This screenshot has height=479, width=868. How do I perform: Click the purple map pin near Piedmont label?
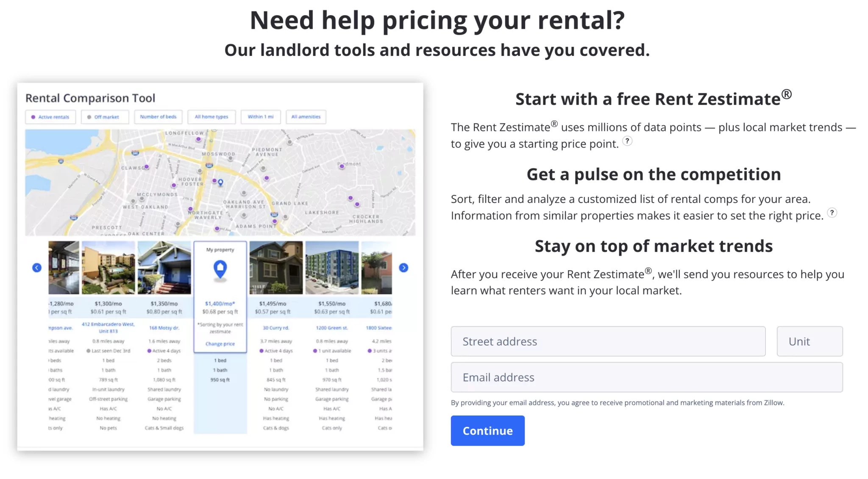pos(342,166)
